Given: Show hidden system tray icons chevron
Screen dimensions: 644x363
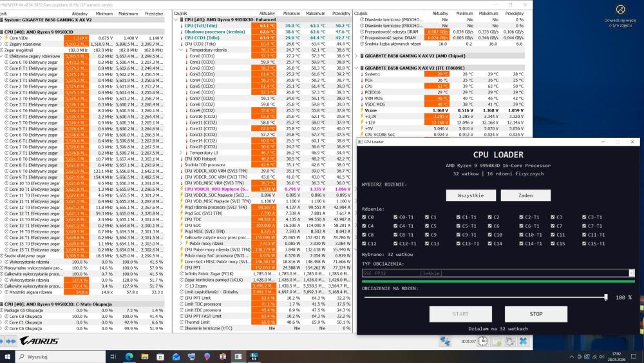Looking at the screenshot, I should point(572,357).
